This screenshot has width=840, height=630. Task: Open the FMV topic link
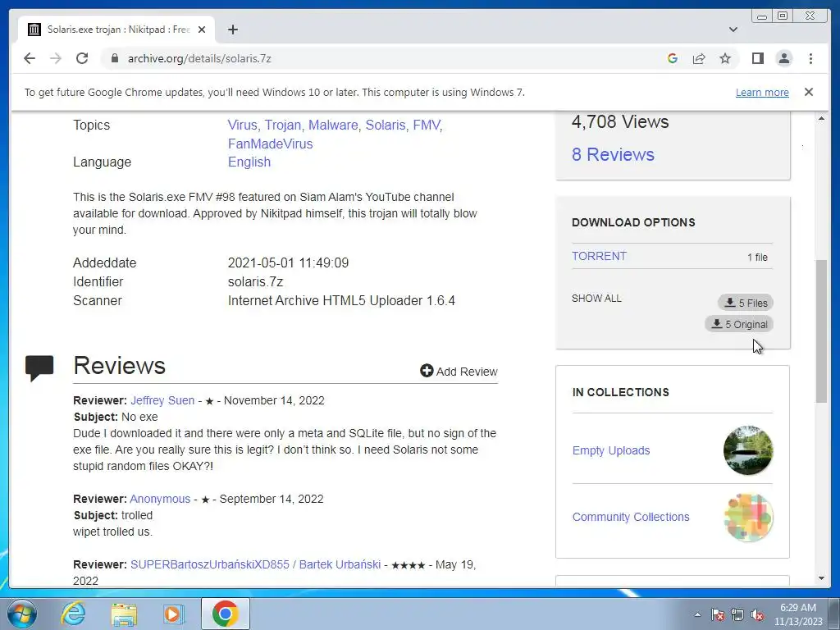[x=427, y=125]
